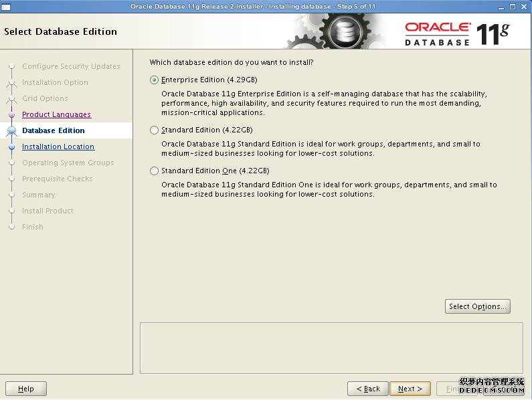Click the Installation Location step bullet icon
This screenshot has width=532, height=400.
tap(11, 147)
